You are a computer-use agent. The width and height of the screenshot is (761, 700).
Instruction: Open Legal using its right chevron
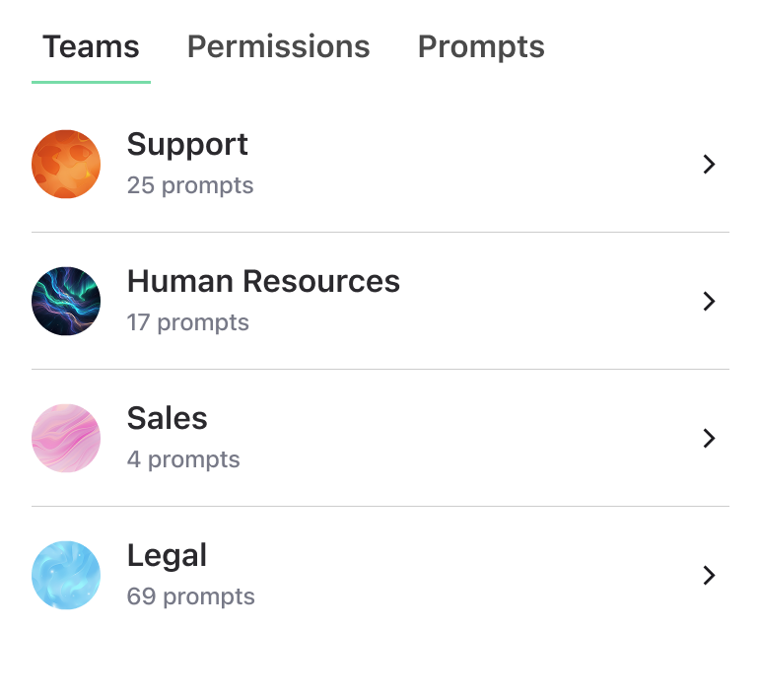tap(708, 576)
